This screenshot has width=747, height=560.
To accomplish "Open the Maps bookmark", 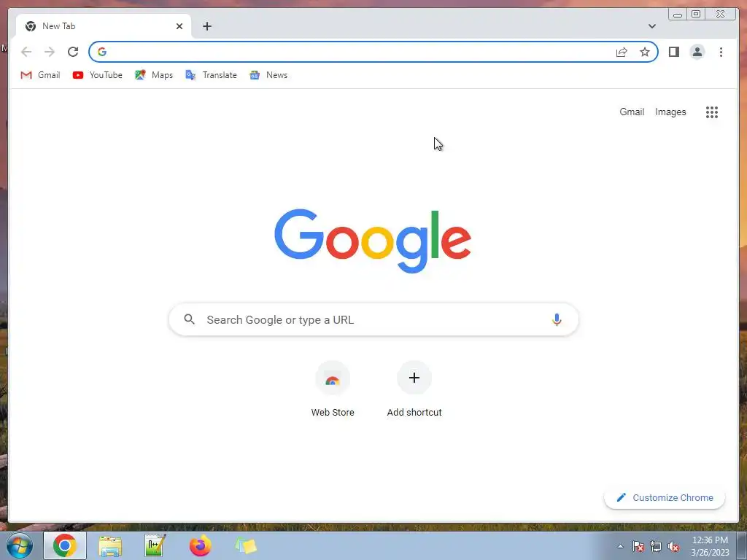I will point(154,75).
